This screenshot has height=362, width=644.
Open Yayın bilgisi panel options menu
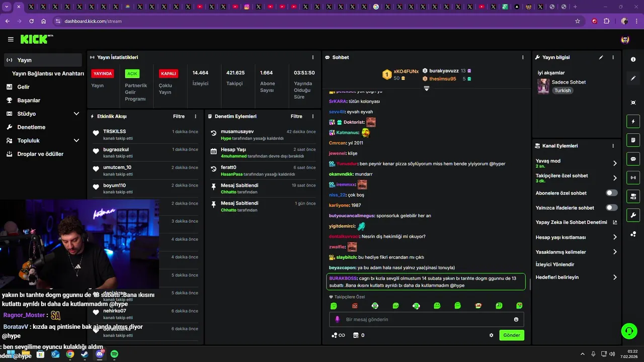613,57
